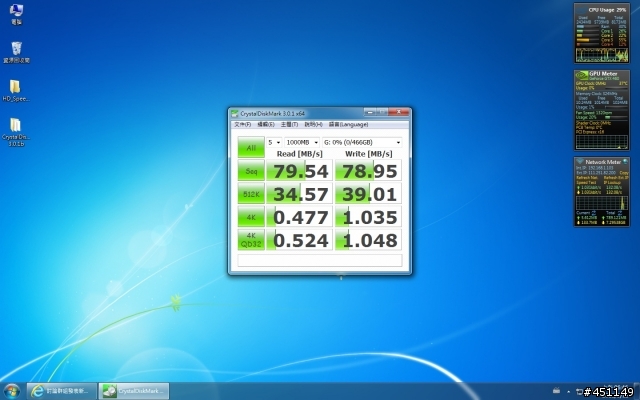Open the Edit (E) menu in CrystalDiskMark
The height and width of the screenshot is (400, 640).
pyautogui.click(x=266, y=124)
